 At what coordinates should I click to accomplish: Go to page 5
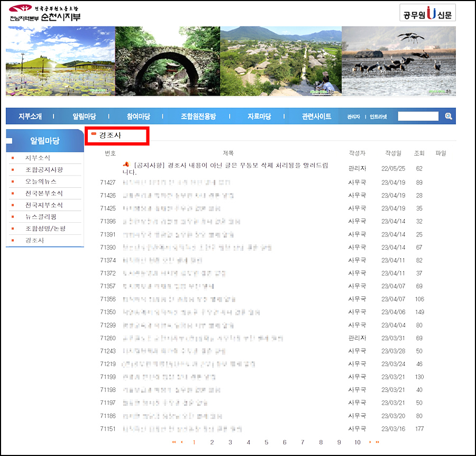click(266, 442)
